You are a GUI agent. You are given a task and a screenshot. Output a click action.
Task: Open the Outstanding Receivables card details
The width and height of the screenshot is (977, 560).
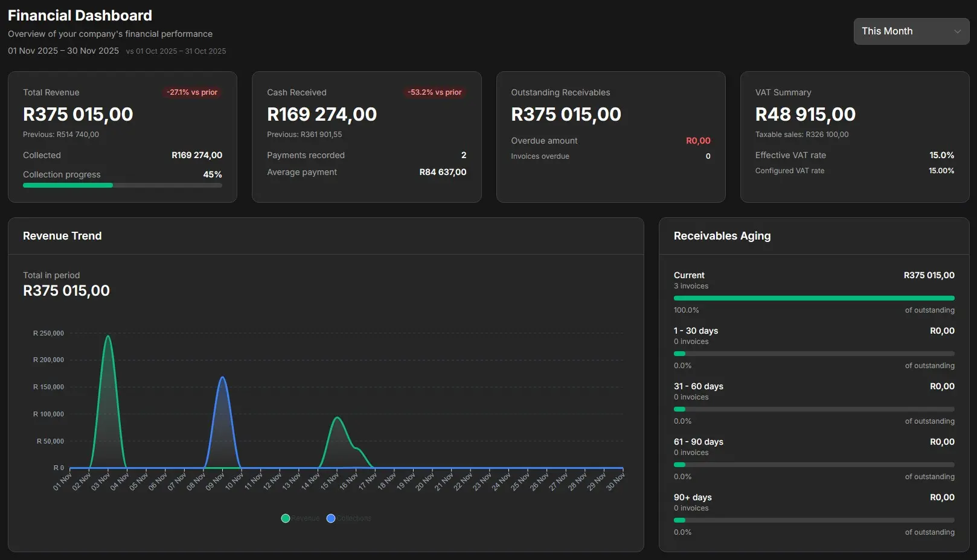[x=610, y=136]
